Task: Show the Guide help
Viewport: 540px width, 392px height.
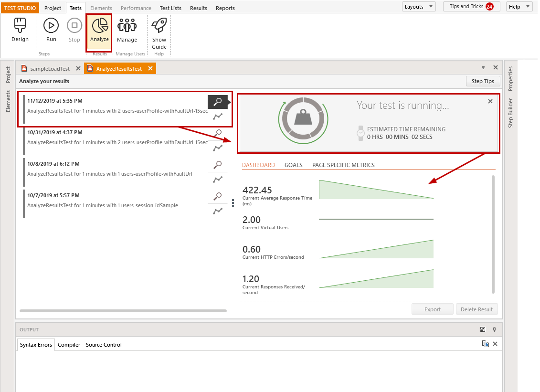Action: [159, 33]
